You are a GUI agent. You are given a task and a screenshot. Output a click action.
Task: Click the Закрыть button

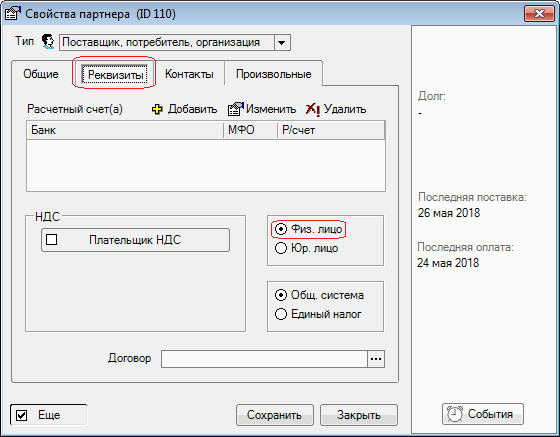point(359,415)
